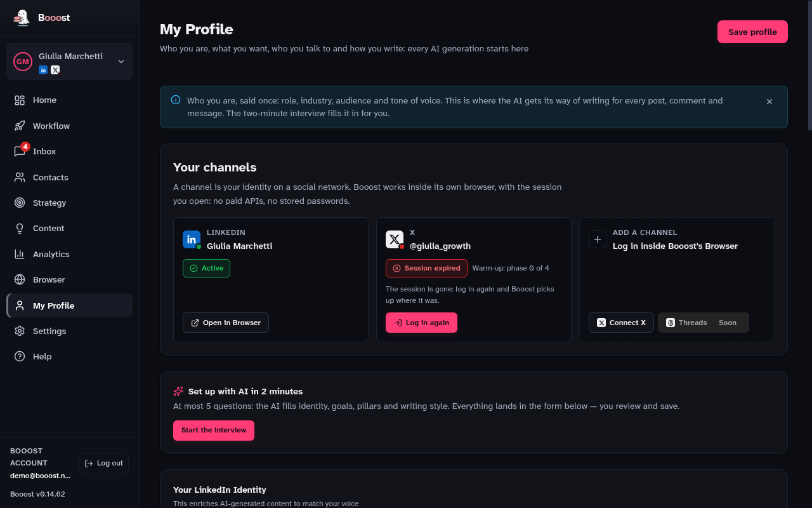Click the Booost ghost logo
The height and width of the screenshot is (508, 812).
click(22, 18)
